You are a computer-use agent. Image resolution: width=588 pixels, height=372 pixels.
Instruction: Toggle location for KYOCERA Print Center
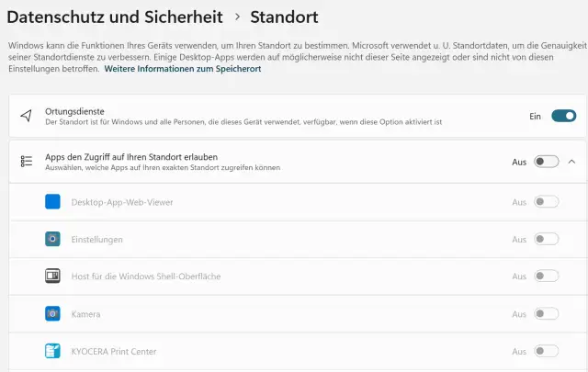(x=546, y=351)
